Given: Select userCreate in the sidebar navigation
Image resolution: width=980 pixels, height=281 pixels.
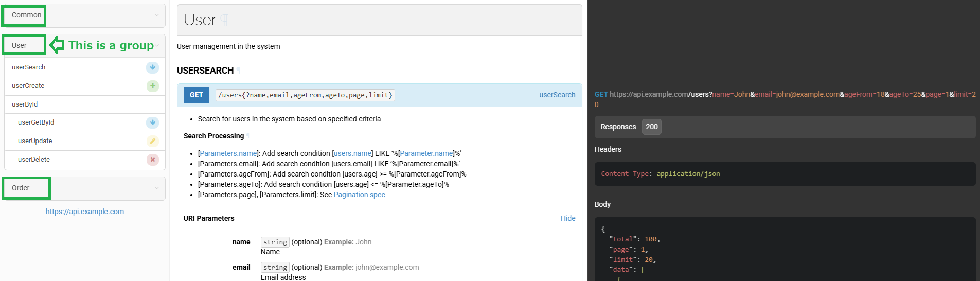Looking at the screenshot, I should (28, 86).
